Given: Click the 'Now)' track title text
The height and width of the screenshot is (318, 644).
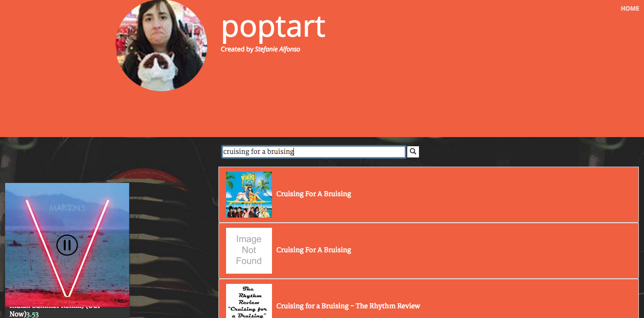Looking at the screenshot, I should click(17, 314).
